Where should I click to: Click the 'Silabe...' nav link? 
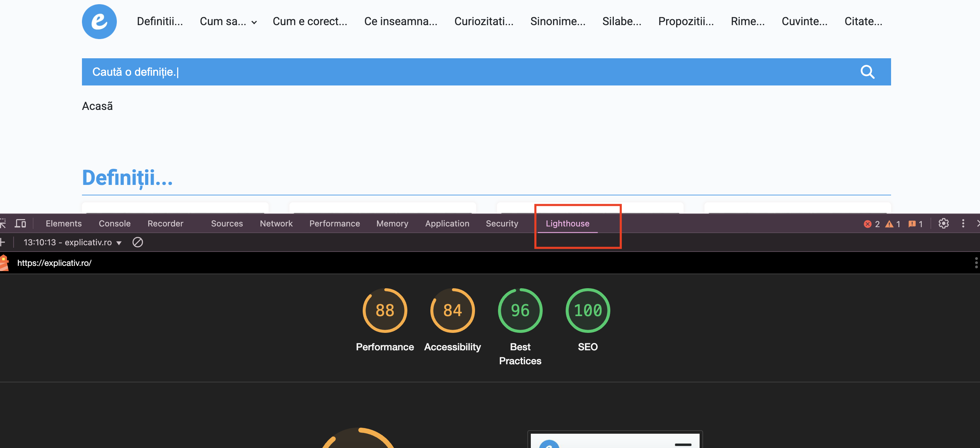pos(621,21)
